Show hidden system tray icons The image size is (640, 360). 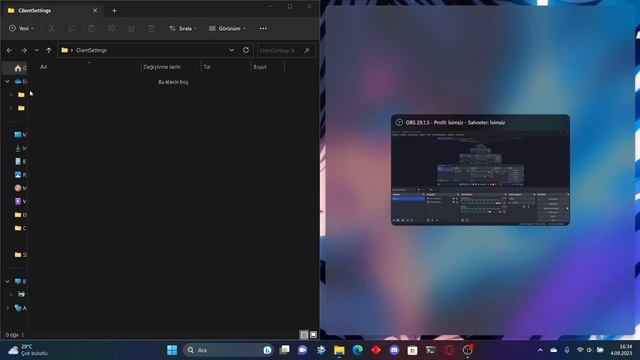point(540,350)
